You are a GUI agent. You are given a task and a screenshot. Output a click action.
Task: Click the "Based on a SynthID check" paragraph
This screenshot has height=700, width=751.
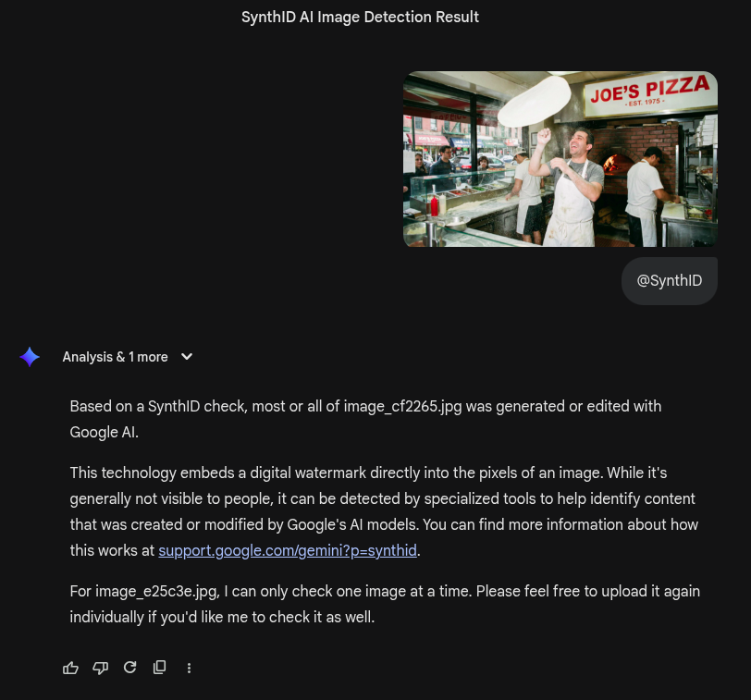[x=365, y=419]
